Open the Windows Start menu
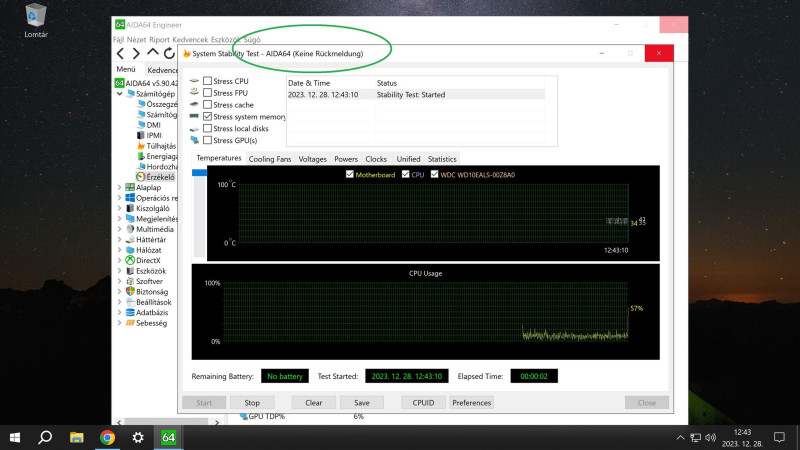The height and width of the screenshot is (450, 800). (x=15, y=437)
